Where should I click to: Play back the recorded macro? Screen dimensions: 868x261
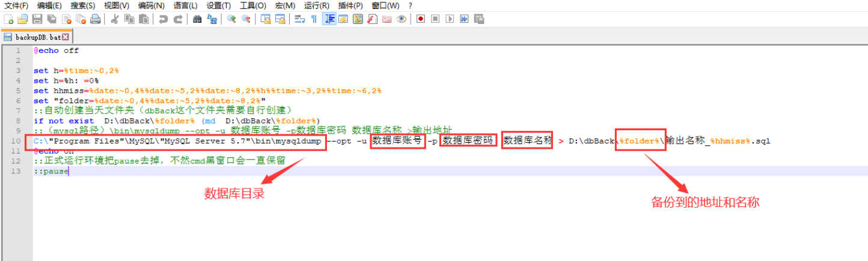click(x=450, y=19)
